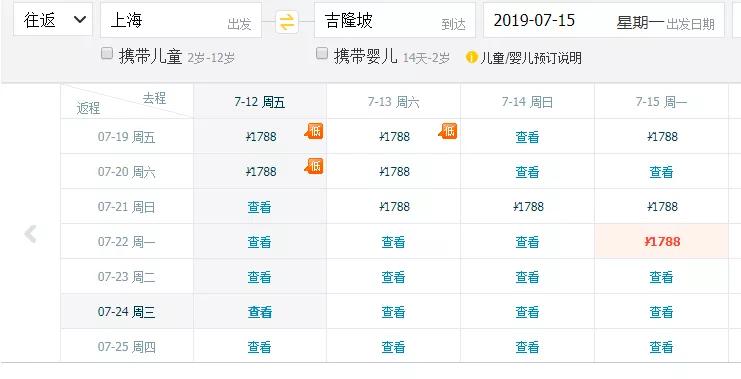Click 查看 for 7-14 and 07-19
The width and height of the screenshot is (741, 379).
527,137
